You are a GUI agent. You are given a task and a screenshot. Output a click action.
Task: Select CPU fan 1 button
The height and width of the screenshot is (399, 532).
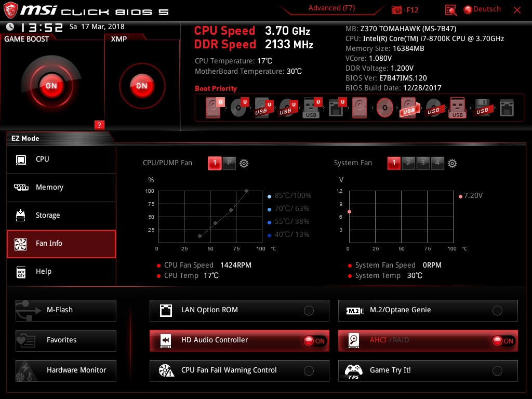[x=215, y=163]
